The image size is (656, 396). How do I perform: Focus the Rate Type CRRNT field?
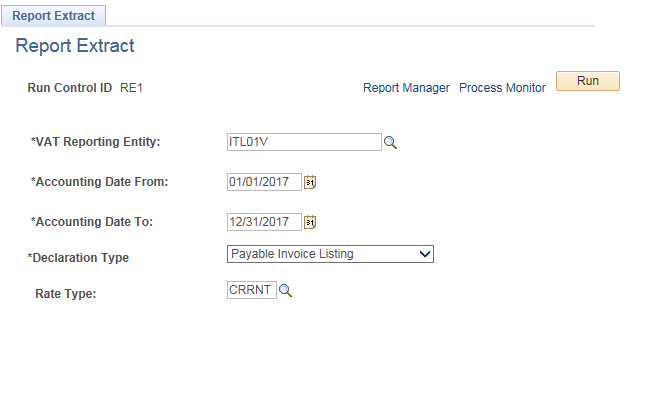click(x=251, y=290)
